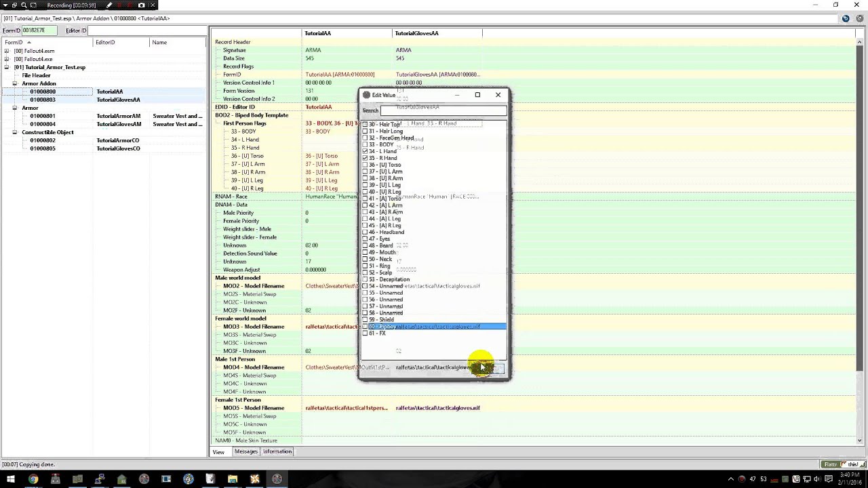The image size is (868, 488).
Task: Click the magnifier zoom icon in recorder bar
Action: click(x=24, y=5)
